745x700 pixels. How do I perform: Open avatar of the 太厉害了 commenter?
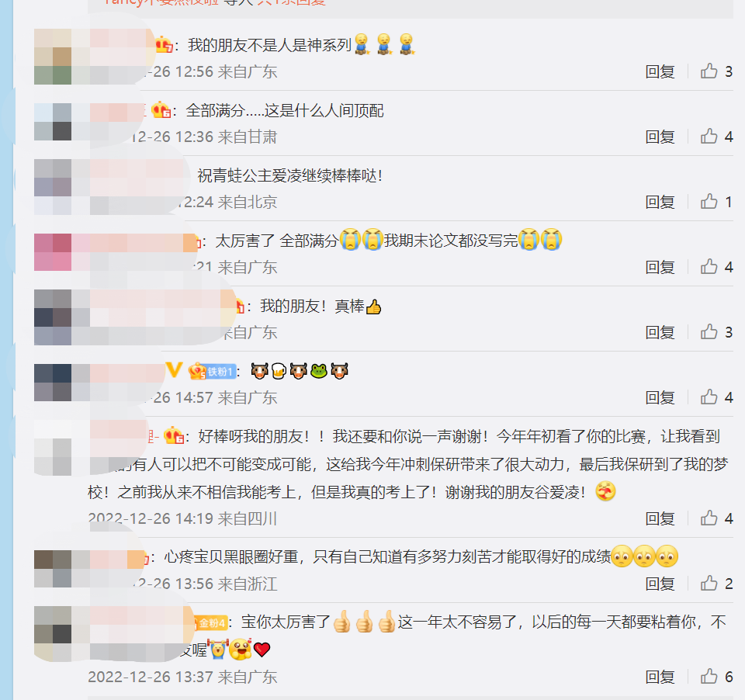(53, 252)
